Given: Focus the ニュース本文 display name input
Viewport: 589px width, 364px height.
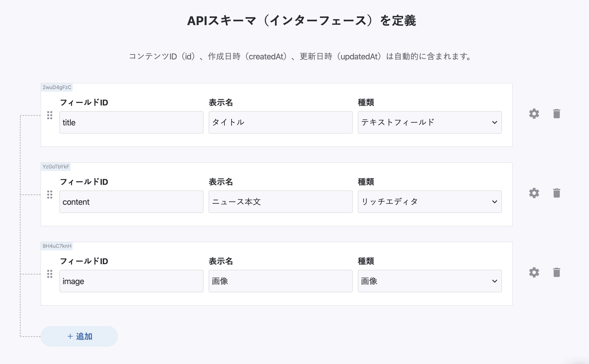Looking at the screenshot, I should [x=280, y=202].
